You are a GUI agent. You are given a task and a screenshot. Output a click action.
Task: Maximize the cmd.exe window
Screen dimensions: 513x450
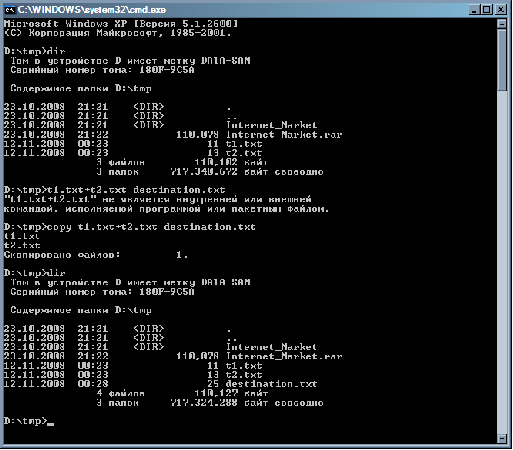tap(487, 10)
